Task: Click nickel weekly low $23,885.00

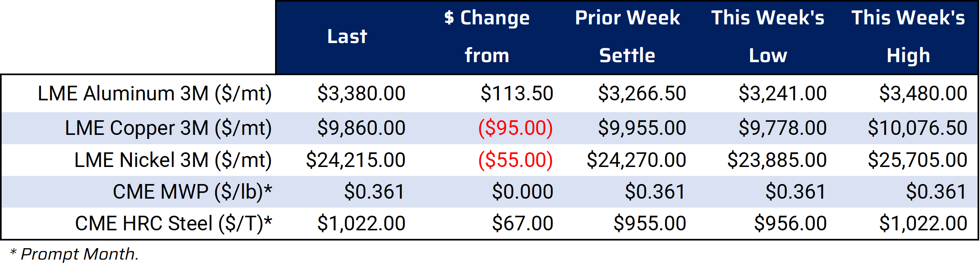Action: 777,160
